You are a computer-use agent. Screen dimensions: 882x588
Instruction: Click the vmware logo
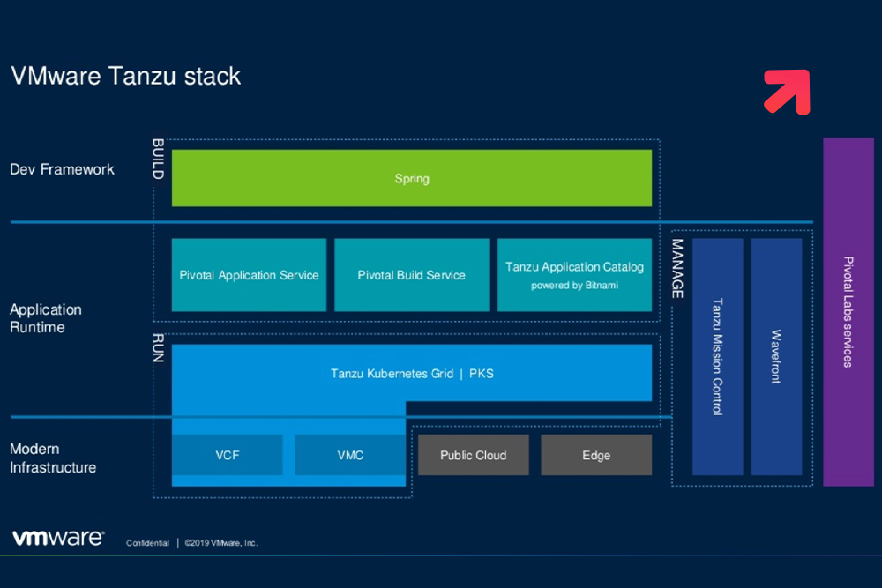(x=58, y=538)
